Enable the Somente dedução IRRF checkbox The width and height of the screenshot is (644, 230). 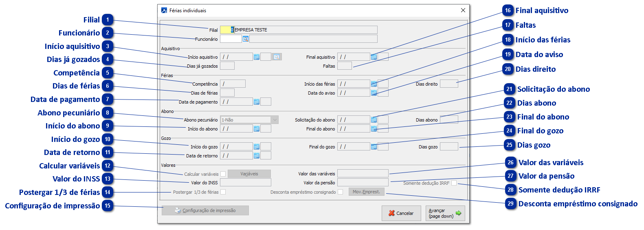tap(454, 183)
